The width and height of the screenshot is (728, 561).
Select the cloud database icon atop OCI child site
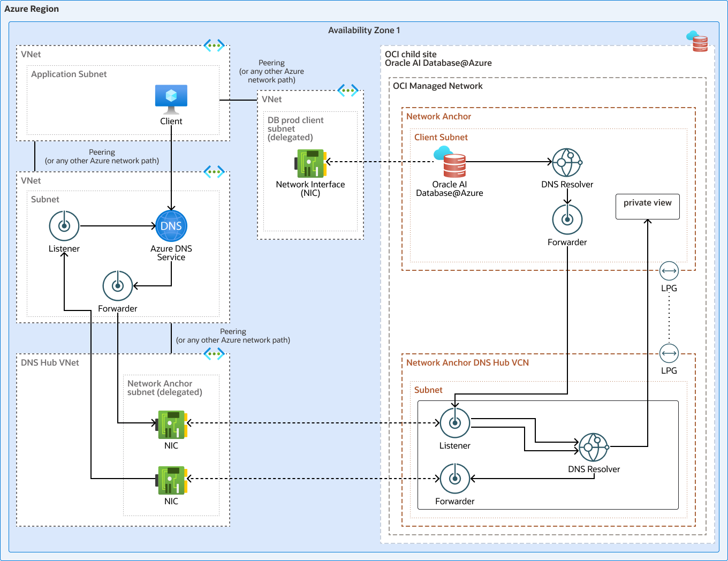[x=697, y=41]
